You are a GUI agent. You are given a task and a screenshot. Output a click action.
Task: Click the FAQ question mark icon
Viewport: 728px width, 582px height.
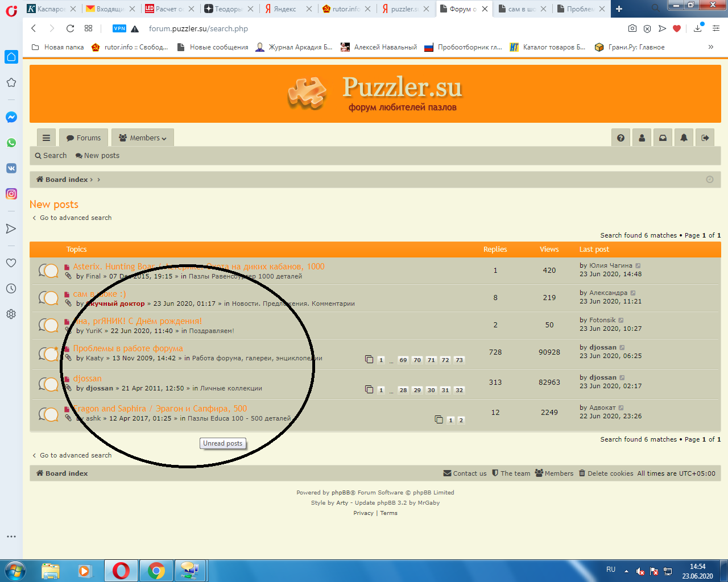click(x=621, y=138)
